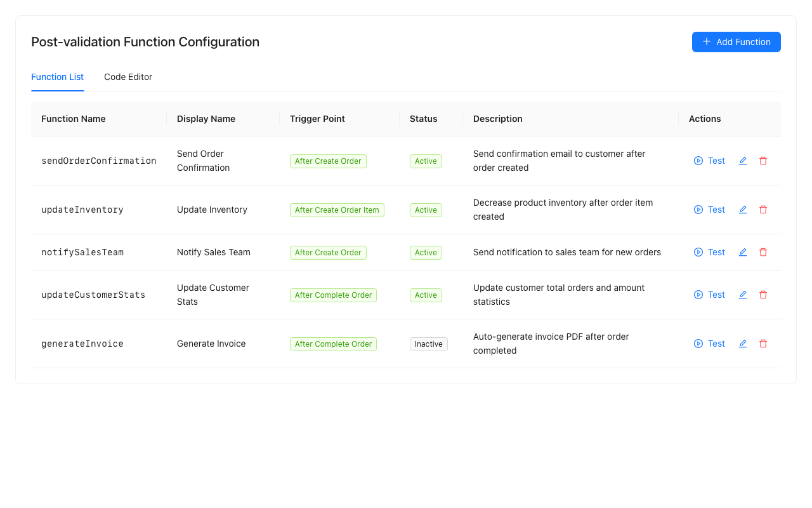812x508 pixels.
Task: Toggle the Active status badge for notifySalesTeam
Action: click(x=426, y=252)
